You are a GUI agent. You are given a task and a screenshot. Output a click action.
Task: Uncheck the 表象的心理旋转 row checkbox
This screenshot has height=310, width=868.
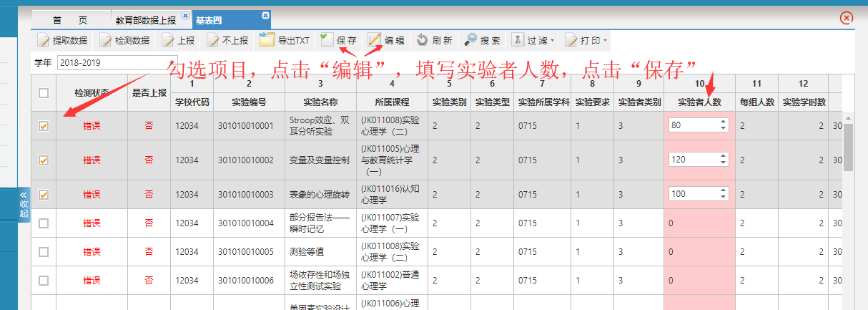tap(44, 194)
